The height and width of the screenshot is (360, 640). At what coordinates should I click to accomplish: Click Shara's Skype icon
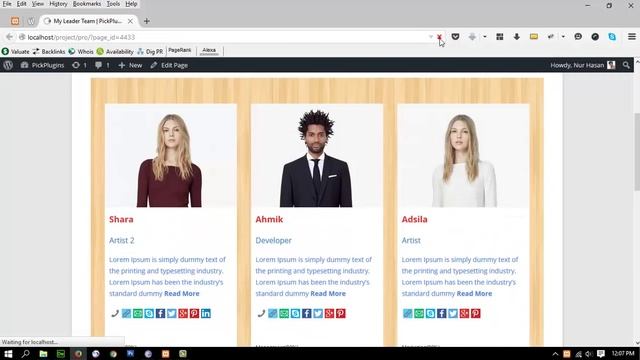pyautogui.click(x=149, y=313)
